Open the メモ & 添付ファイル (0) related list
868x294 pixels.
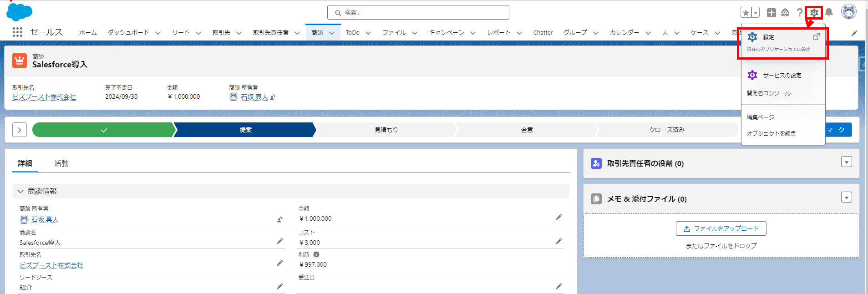(x=647, y=199)
